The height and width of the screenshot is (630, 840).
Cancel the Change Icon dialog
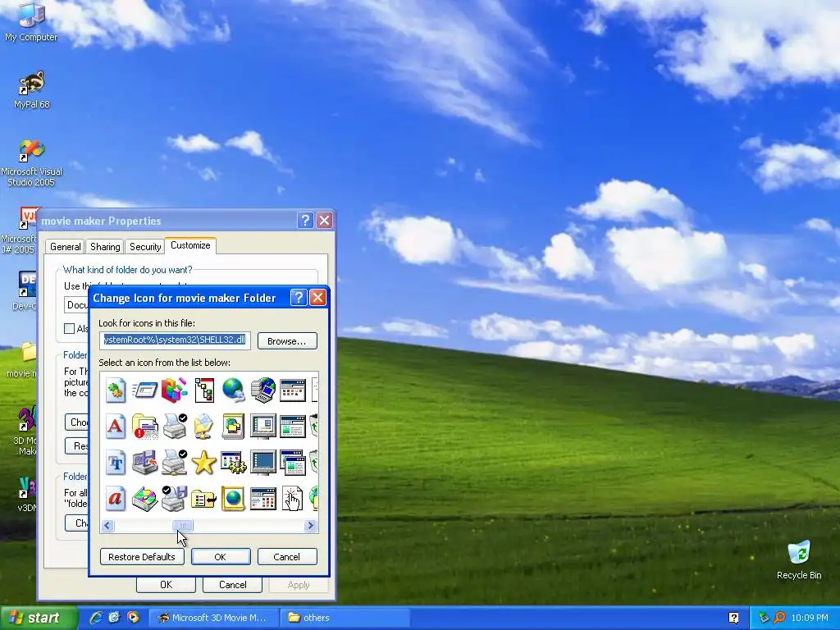(x=286, y=557)
